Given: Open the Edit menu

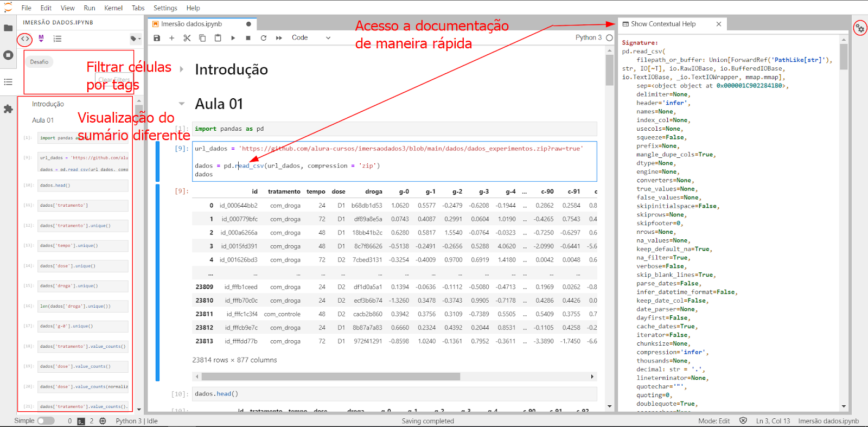Looking at the screenshot, I should tap(46, 8).
